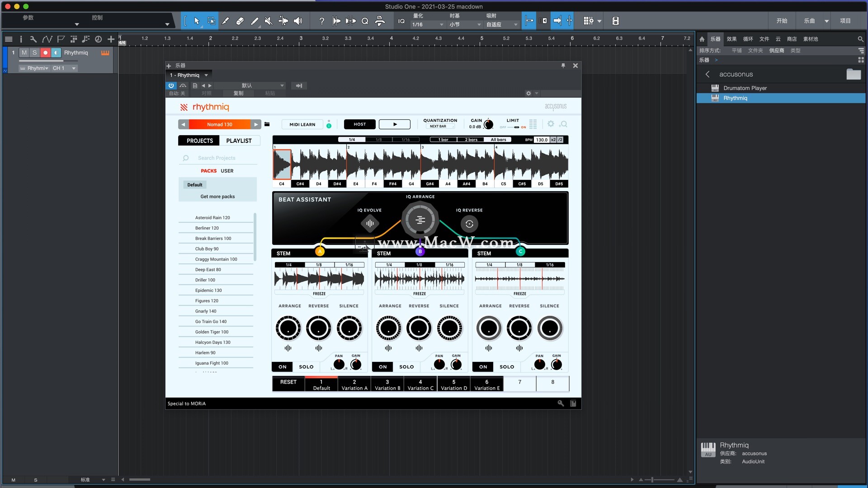Open the NEXT BAR quantization dropdown
Viewport: 868px width, 488px height.
pos(440,127)
